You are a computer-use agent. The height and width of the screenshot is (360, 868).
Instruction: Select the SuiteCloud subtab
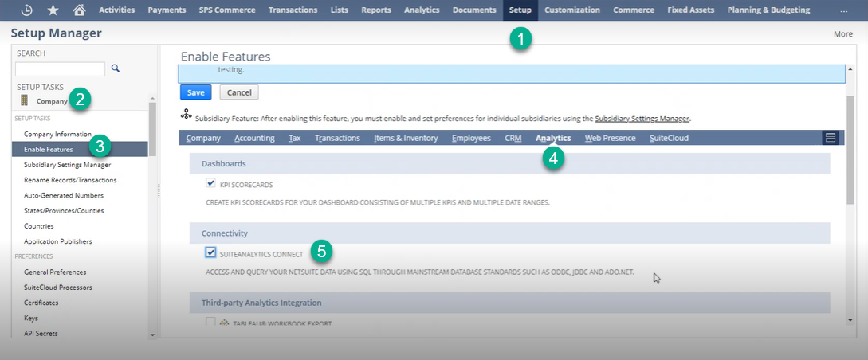[670, 138]
